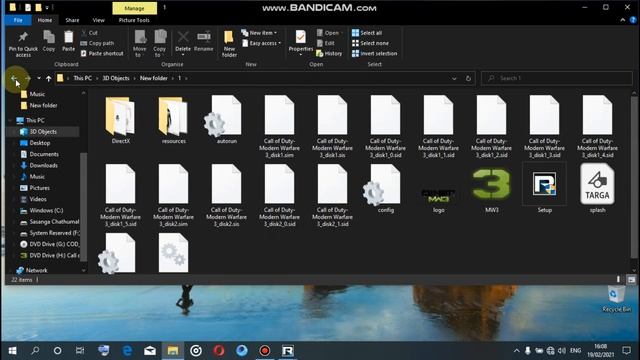
Task: Select Desktop in the navigation pane
Action: [40, 143]
